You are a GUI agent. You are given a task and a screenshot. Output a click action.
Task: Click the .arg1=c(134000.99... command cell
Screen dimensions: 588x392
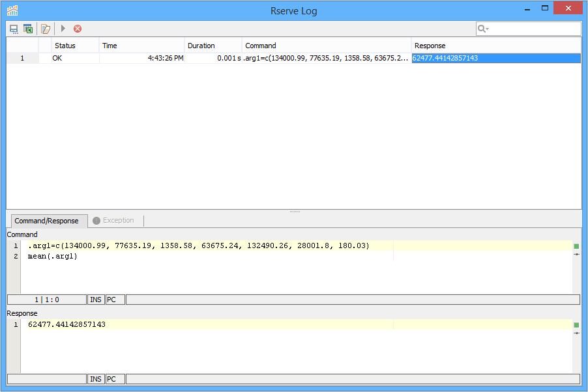327,58
